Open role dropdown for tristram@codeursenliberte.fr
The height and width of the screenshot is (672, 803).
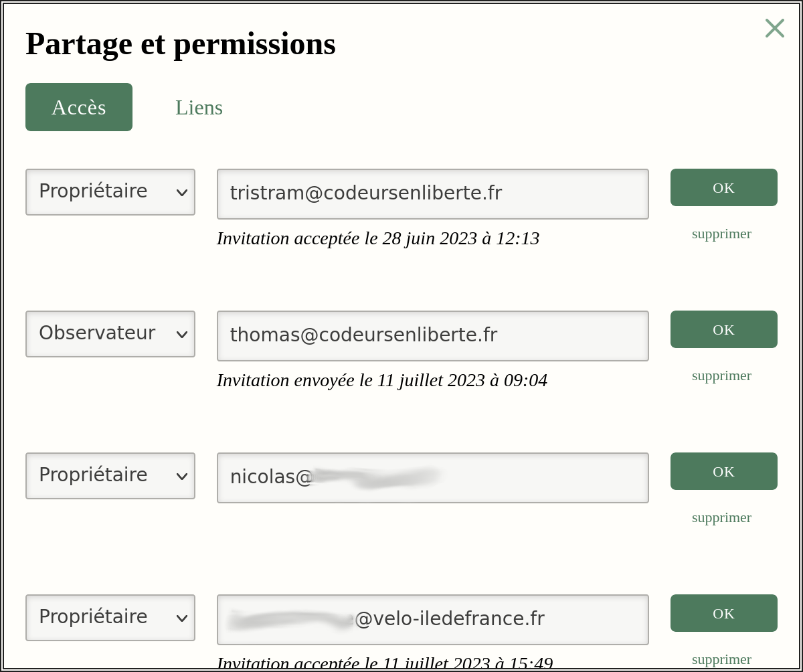point(110,192)
